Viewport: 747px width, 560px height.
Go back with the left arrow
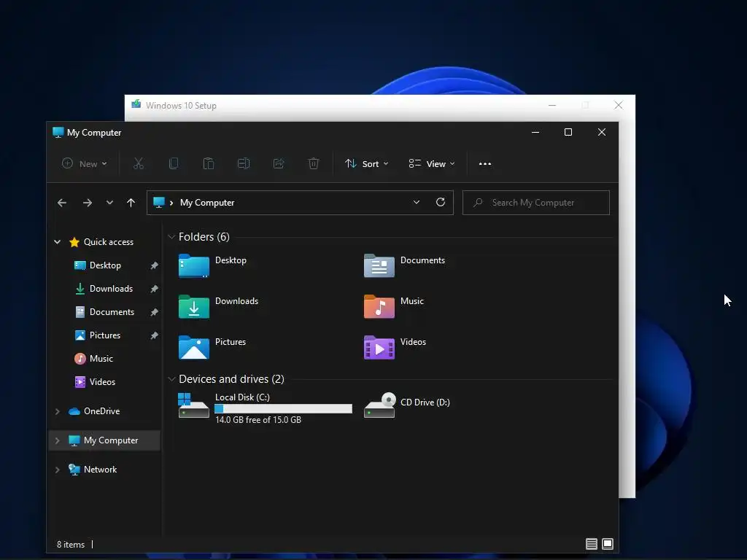[62, 203]
